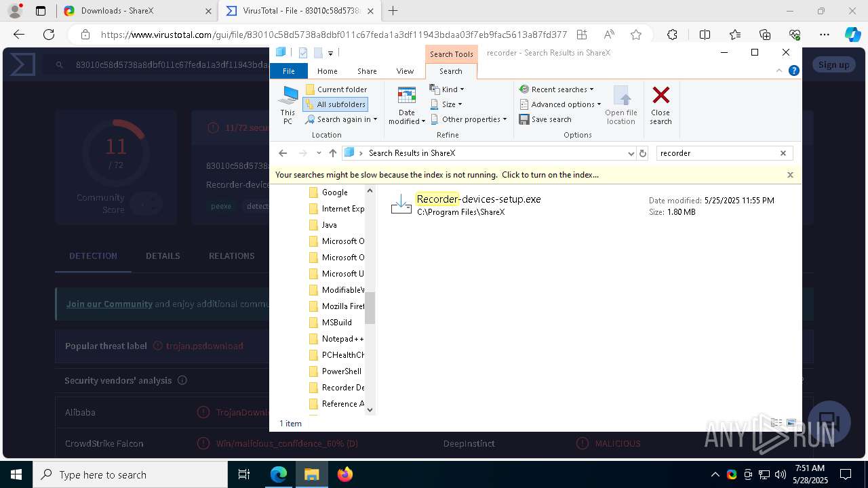Search the Current folder only

336,89
